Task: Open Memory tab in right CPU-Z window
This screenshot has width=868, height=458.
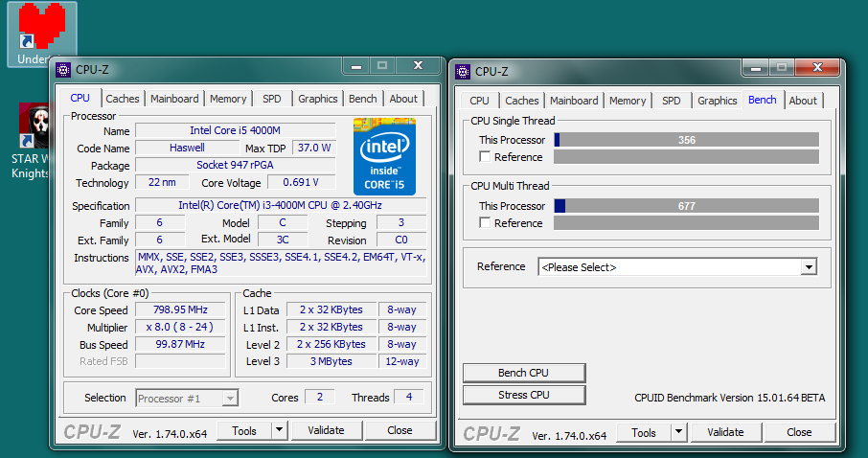Action: (628, 101)
